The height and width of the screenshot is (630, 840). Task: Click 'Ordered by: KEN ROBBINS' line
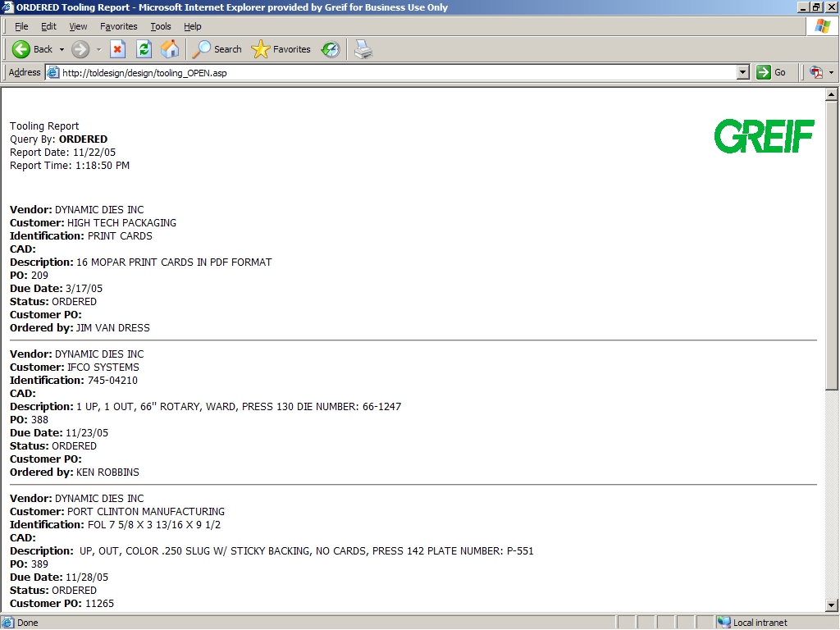[x=75, y=472]
